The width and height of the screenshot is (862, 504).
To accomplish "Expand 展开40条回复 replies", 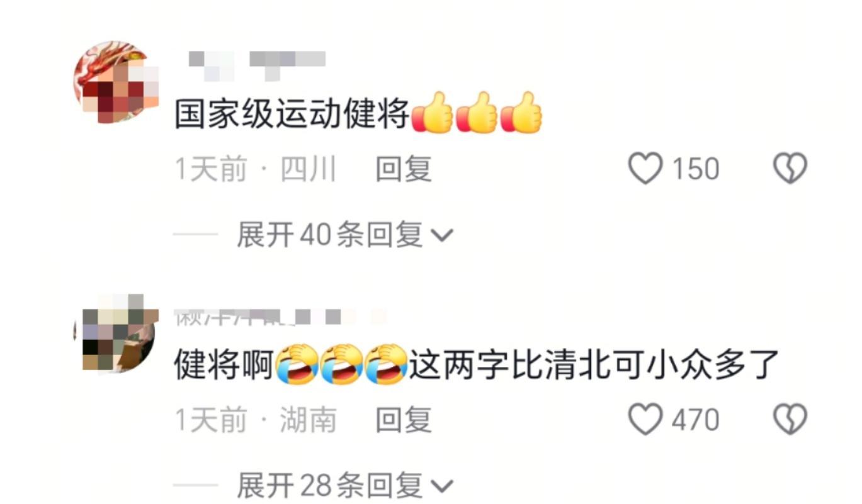I will tap(344, 235).
